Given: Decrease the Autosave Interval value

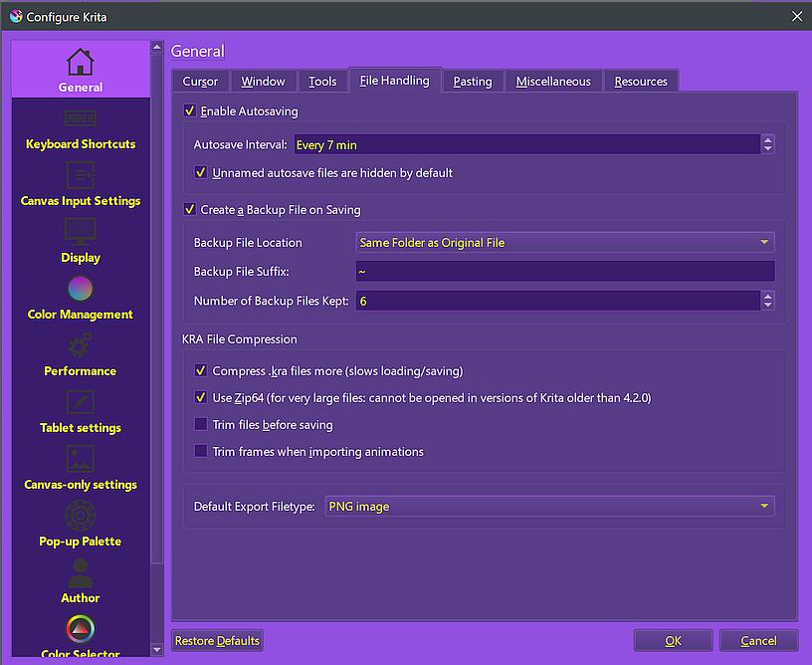Looking at the screenshot, I should coord(768,149).
